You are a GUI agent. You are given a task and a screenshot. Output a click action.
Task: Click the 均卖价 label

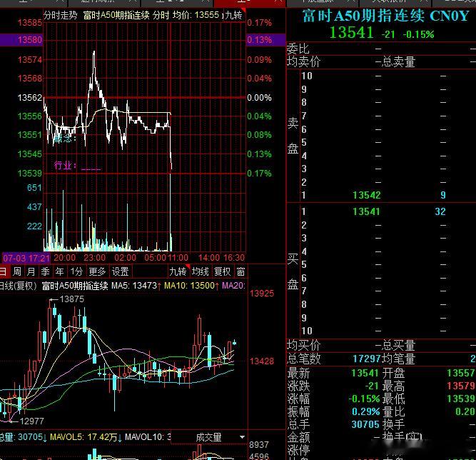coord(303,61)
